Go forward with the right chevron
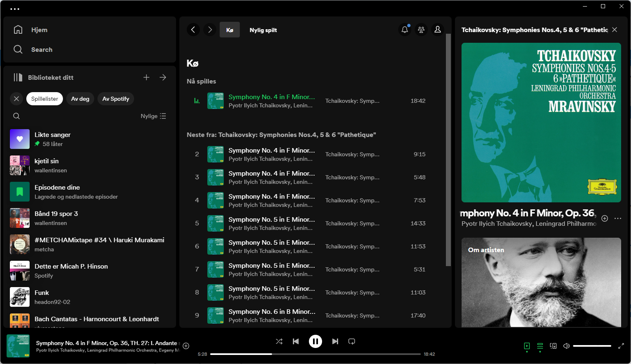Viewport: 631px width, 364px height. tap(210, 30)
